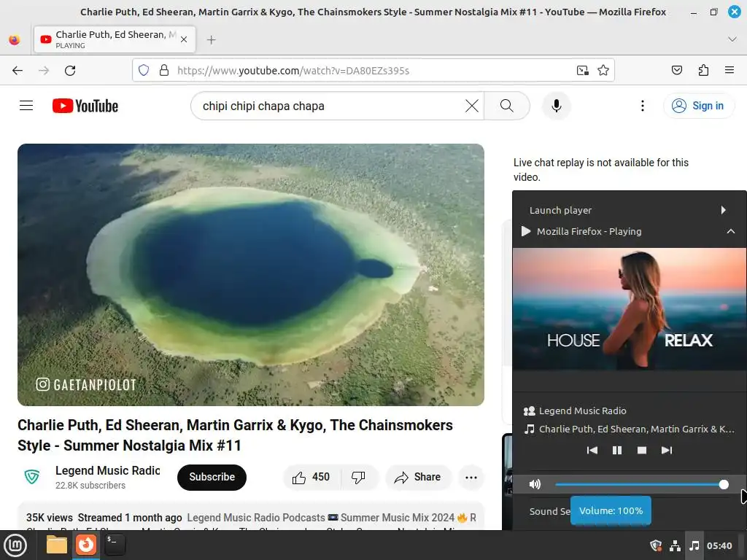
Task: Toggle the sound applet music note icon
Action: tap(694, 545)
